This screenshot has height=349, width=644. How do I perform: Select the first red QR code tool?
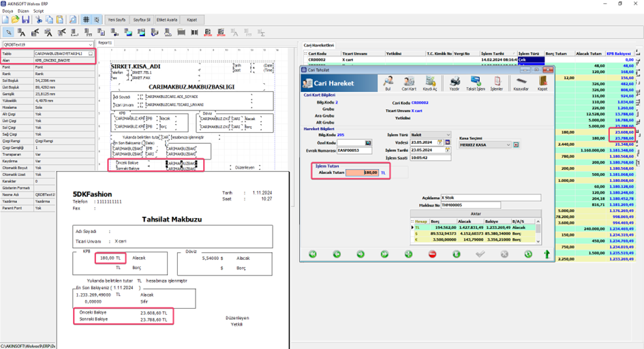[207, 33]
